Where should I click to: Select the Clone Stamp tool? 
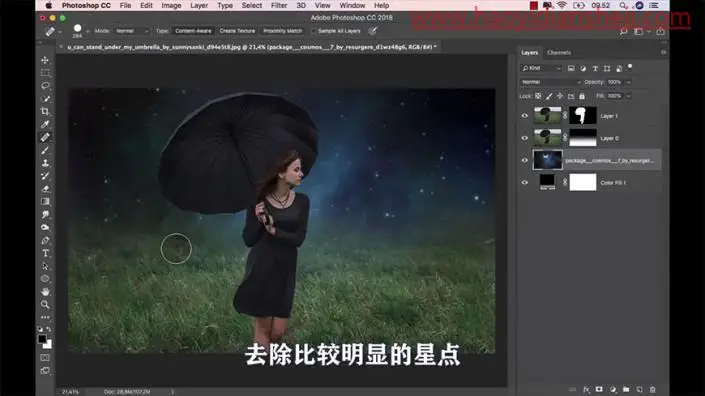tap(45, 163)
